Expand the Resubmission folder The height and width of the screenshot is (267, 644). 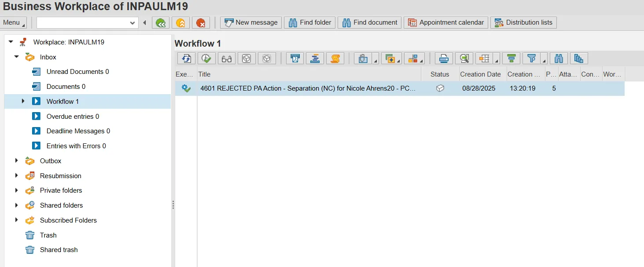(x=17, y=176)
